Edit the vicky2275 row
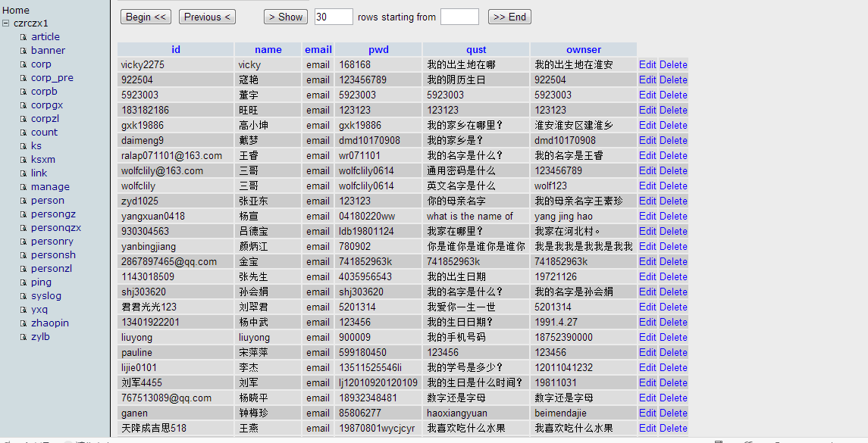Viewport: 868px width, 443px height. click(647, 64)
